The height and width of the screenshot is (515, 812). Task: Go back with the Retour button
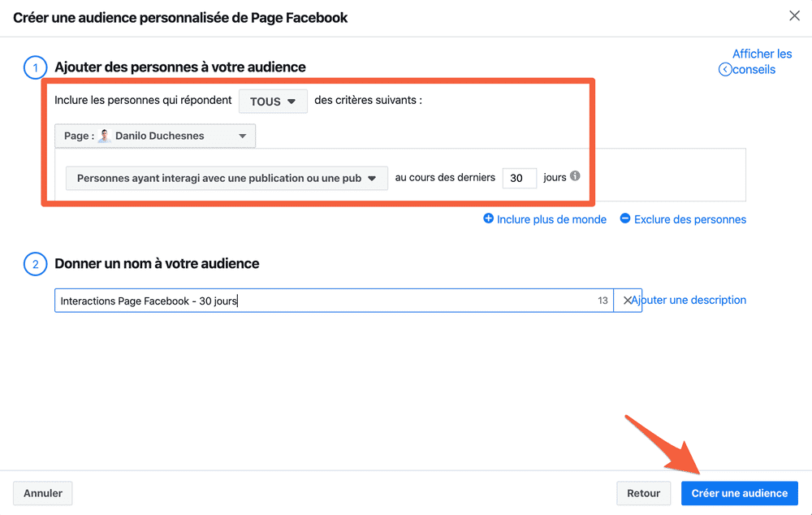(643, 493)
